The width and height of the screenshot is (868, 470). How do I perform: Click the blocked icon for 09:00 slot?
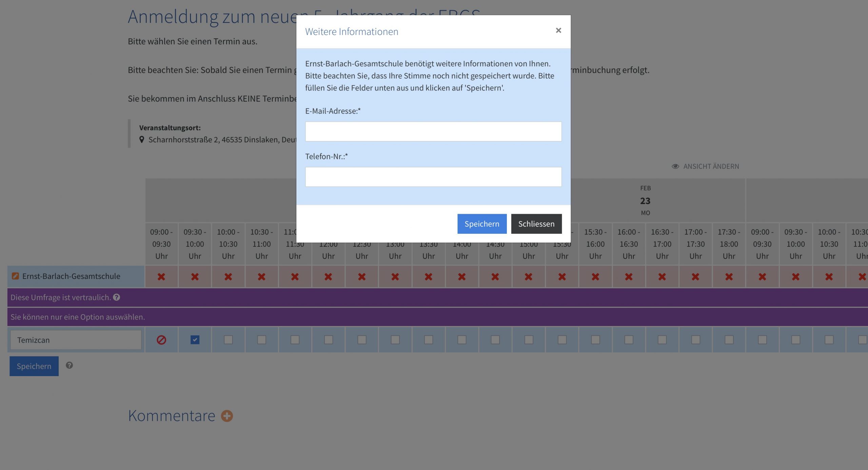point(161,340)
